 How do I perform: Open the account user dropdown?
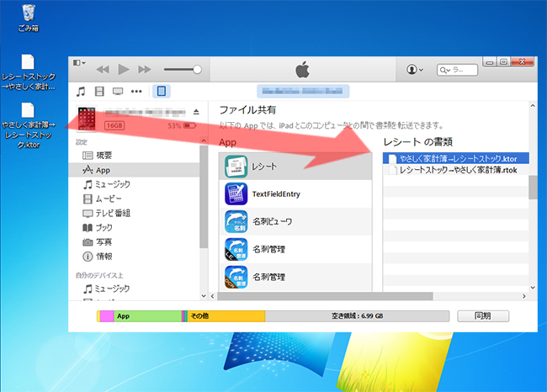coord(414,70)
